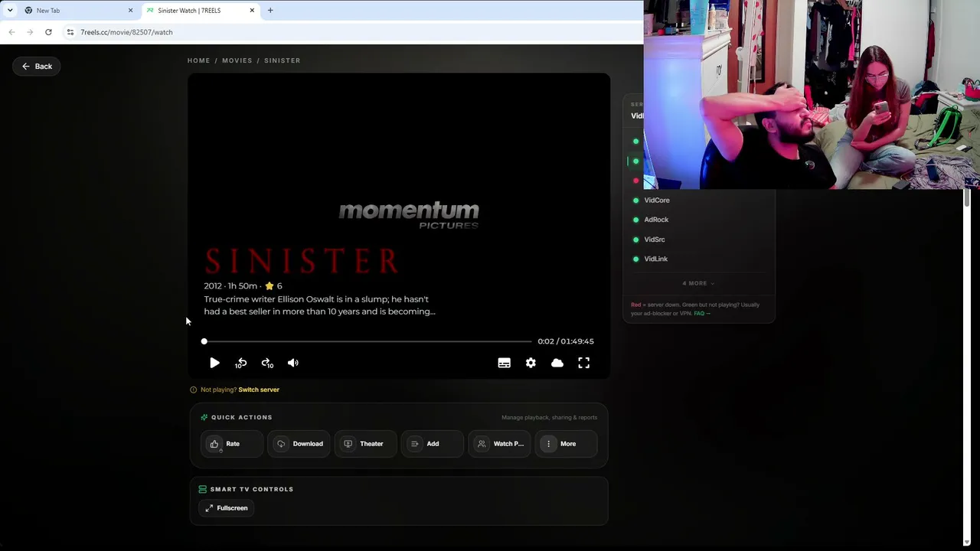
Task: Click the address bar URL
Action: (126, 32)
